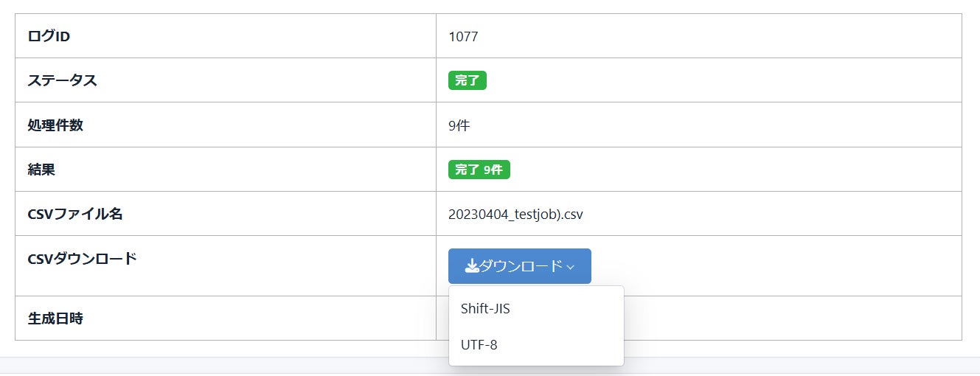Click the 20230404_testjob).csv file name
This screenshot has width=980, height=376.
[x=515, y=215]
